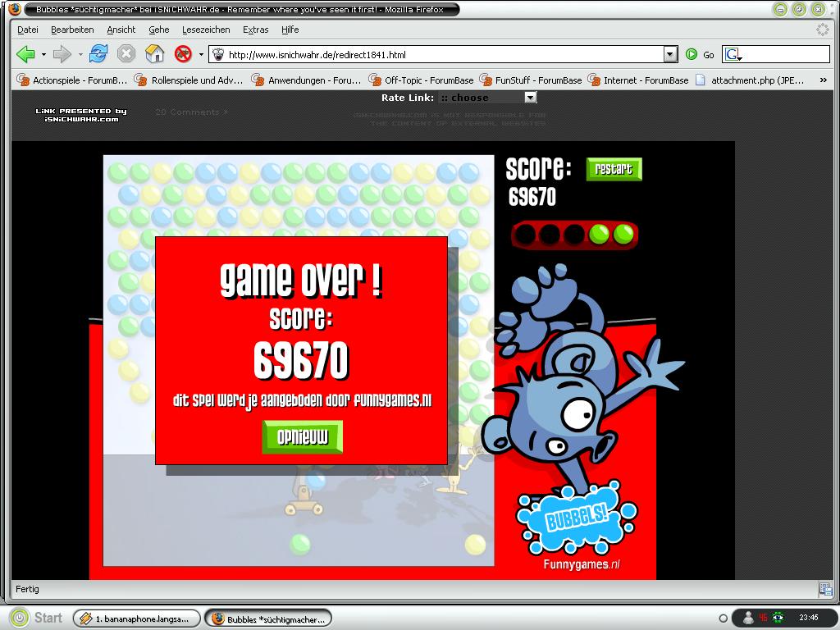Click the green restart button
Screen dimensions: 840x630
pos(614,169)
